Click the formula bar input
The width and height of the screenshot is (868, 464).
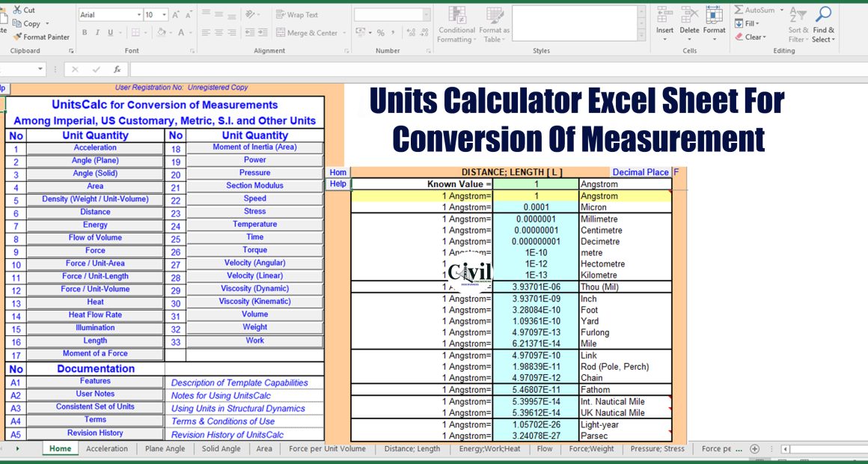[x=498, y=70]
